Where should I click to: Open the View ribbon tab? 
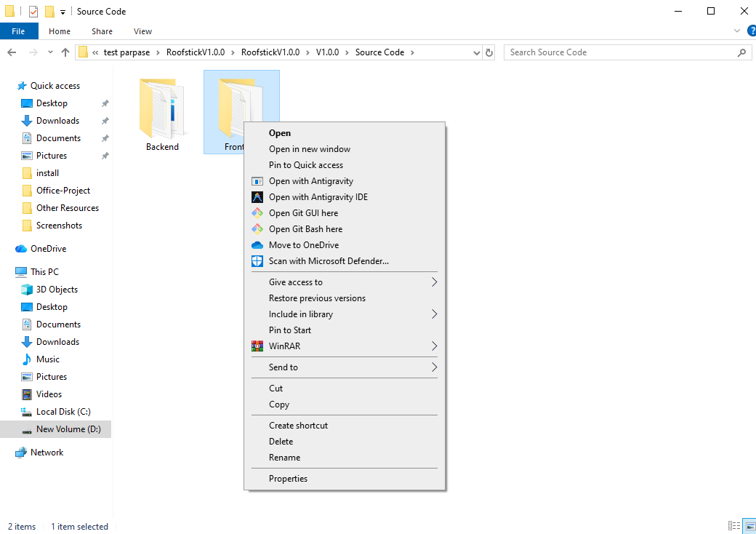pyautogui.click(x=142, y=31)
